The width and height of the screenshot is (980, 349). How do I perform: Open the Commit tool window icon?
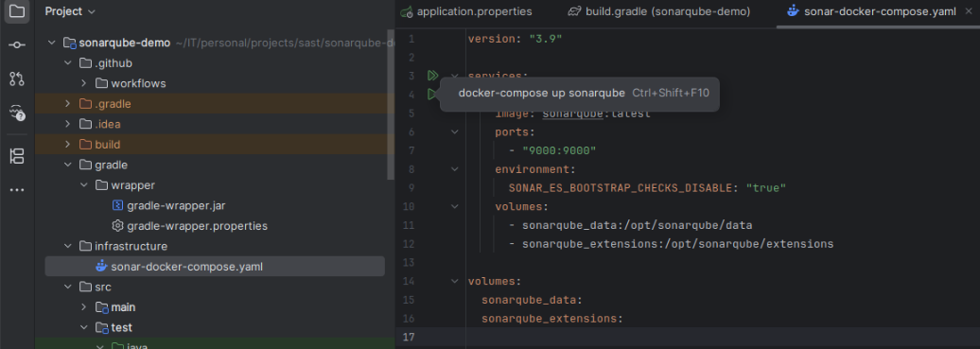[x=17, y=45]
